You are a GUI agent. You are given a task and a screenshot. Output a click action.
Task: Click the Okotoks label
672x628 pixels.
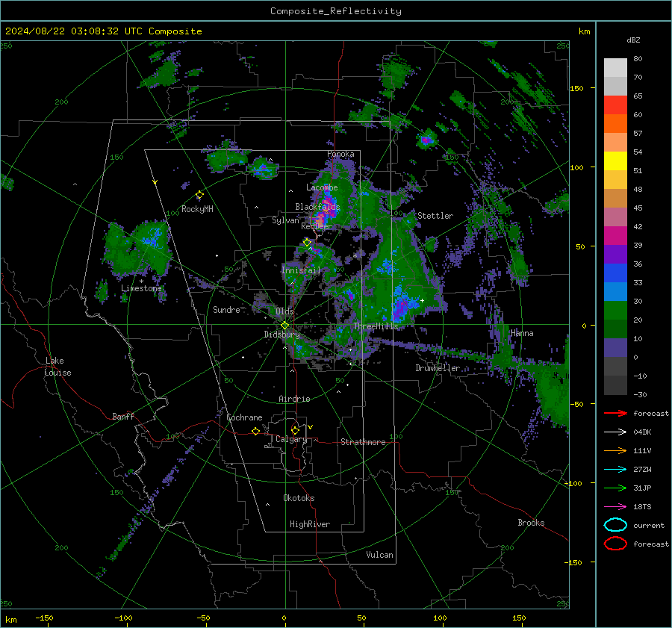point(299,498)
